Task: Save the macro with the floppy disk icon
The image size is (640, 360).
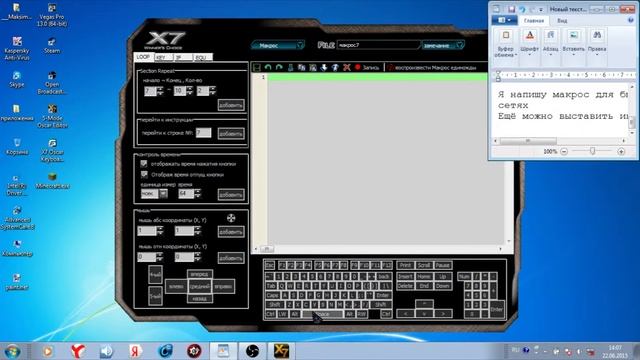Action: [x=257, y=67]
